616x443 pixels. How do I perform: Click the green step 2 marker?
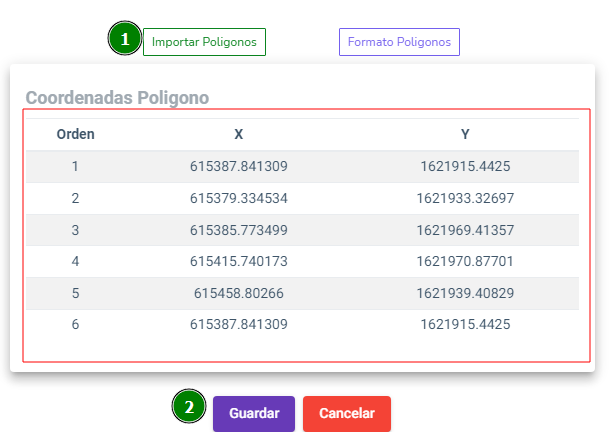click(x=189, y=406)
